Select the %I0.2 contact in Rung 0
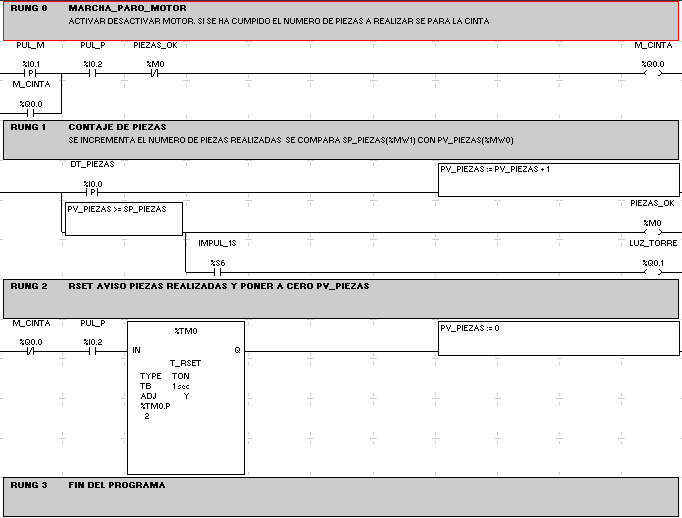 click(93, 73)
